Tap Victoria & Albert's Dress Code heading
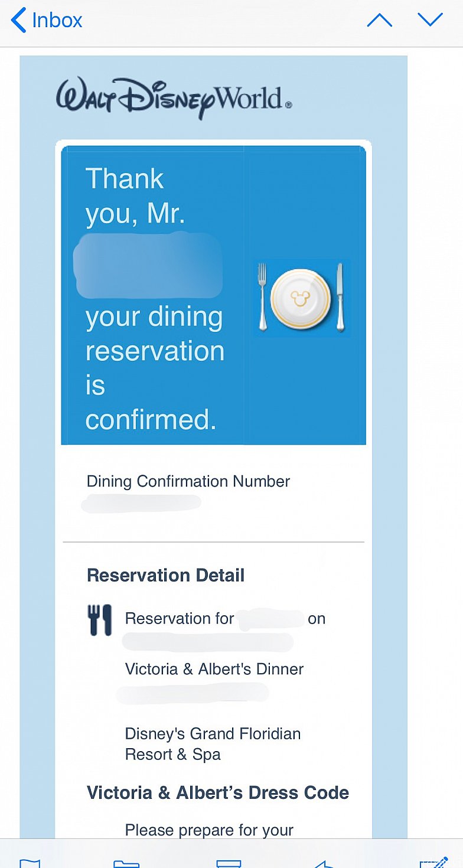Screen dimensions: 463x868 [218, 792]
